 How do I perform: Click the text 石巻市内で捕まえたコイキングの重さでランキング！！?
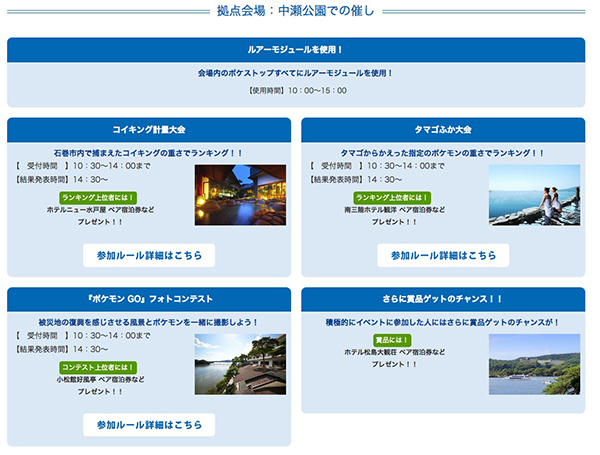tap(148, 153)
